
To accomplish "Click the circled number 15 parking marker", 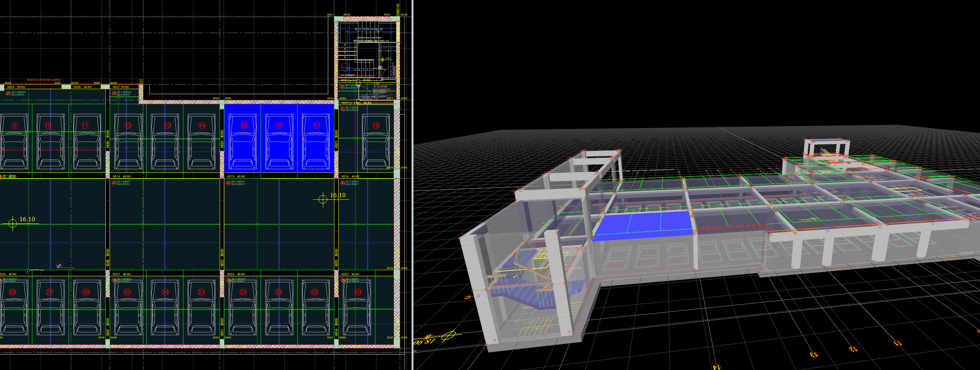I will pos(244,125).
